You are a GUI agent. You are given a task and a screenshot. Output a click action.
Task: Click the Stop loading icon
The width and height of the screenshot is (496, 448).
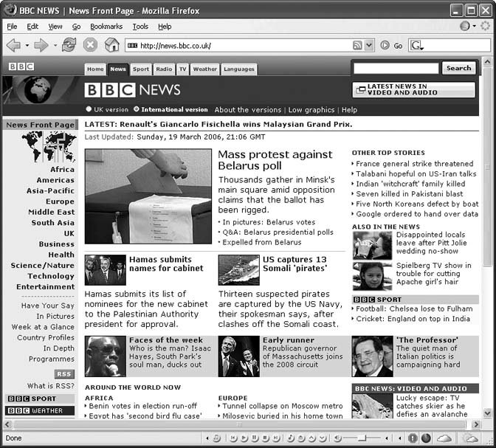[90, 44]
